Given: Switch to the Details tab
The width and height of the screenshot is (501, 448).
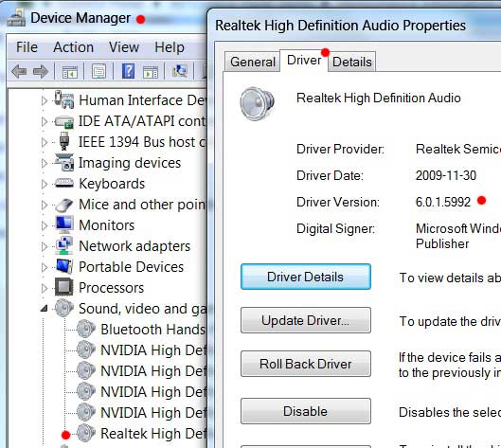Looking at the screenshot, I should pos(351,62).
